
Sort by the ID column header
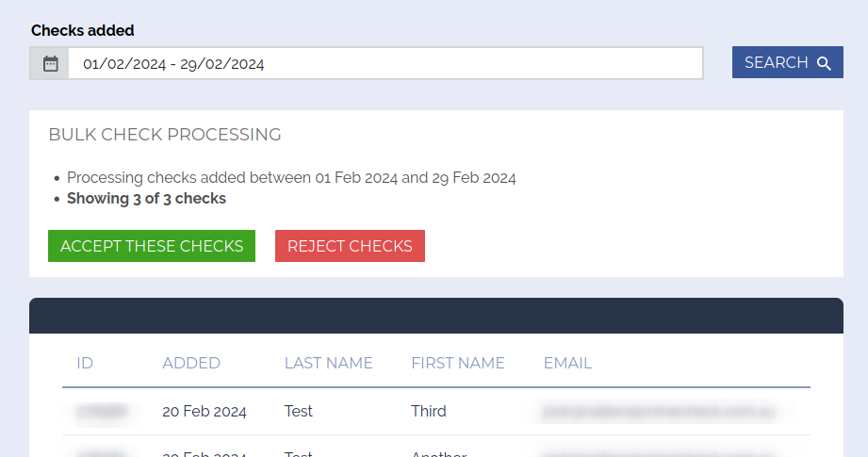85,363
